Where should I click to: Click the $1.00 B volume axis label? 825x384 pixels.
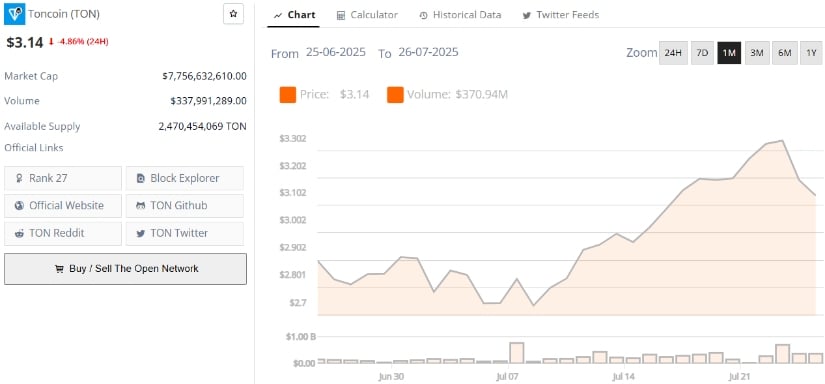300,337
